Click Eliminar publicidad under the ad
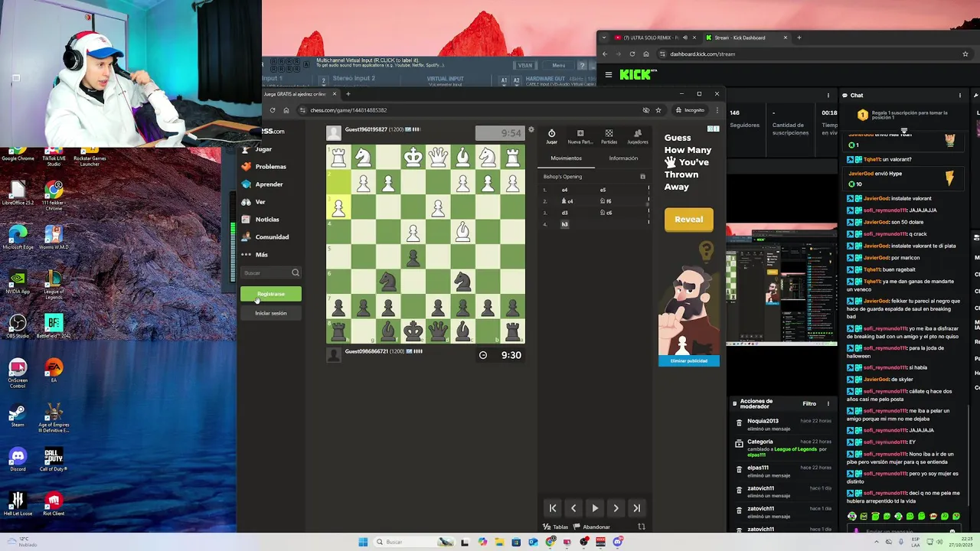Viewport: 980px width, 551px height. pyautogui.click(x=689, y=360)
